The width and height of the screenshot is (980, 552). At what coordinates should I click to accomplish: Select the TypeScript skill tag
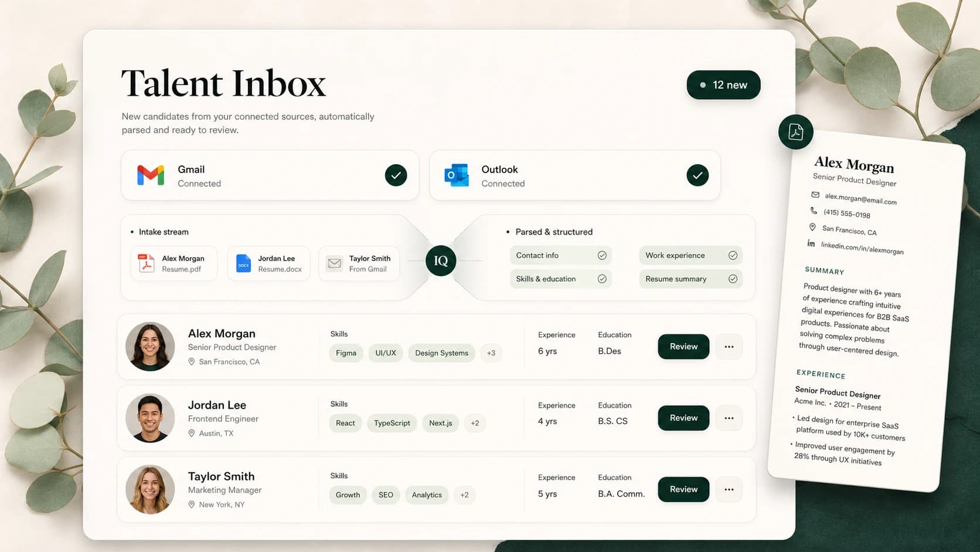392,423
